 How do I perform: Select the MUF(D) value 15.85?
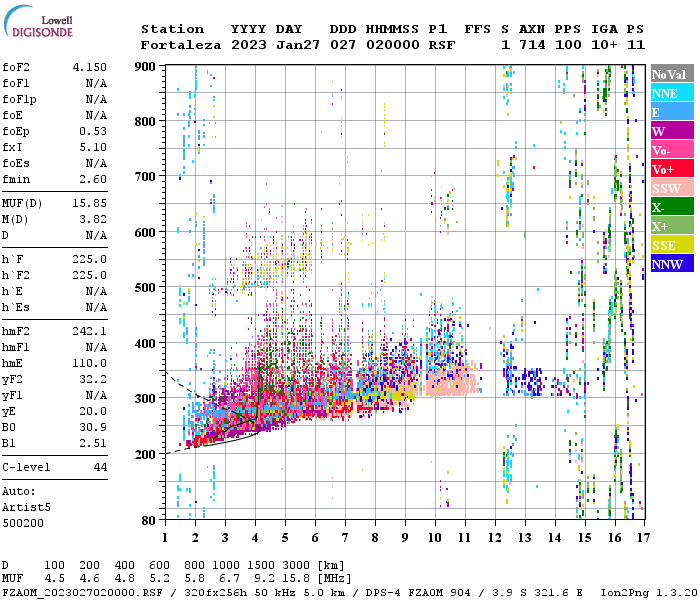click(89, 204)
